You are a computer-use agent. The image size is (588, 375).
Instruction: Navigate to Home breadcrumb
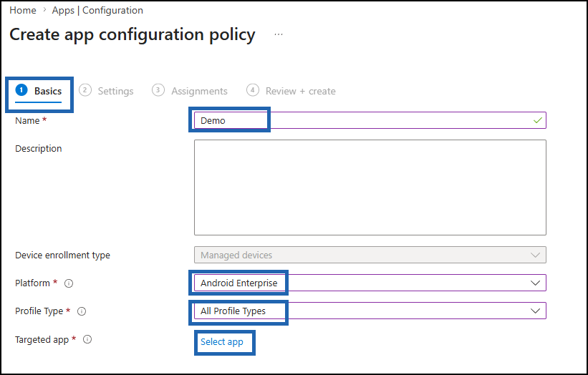click(22, 11)
